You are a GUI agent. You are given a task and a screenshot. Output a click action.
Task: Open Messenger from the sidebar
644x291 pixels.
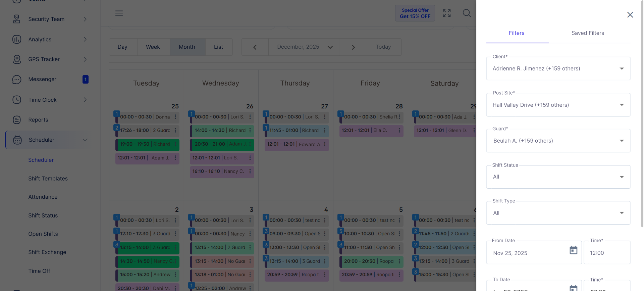[x=42, y=79]
